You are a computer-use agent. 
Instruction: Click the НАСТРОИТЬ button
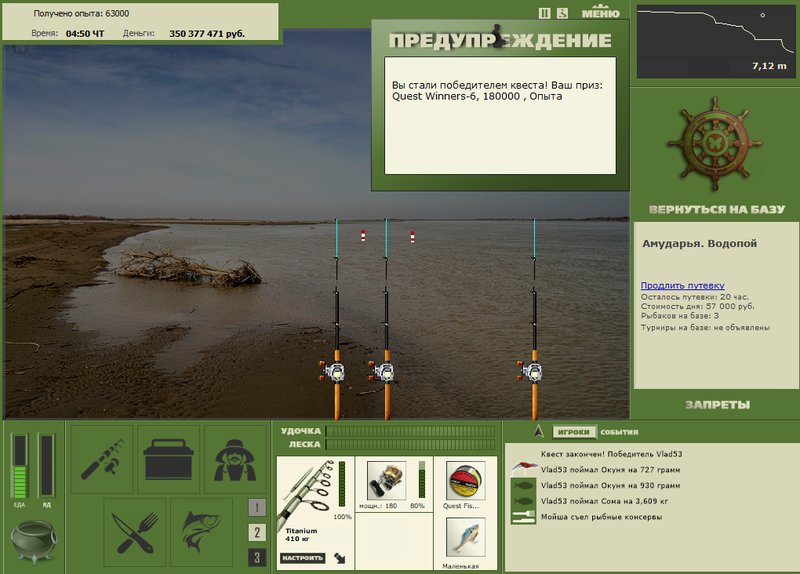click(x=303, y=558)
